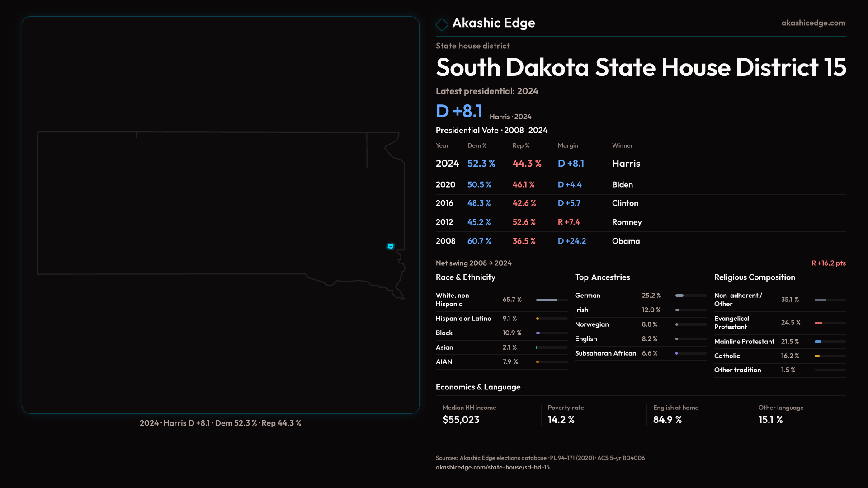Click the highlighted district marker on map
This screenshot has height=488, width=868.
click(391, 246)
